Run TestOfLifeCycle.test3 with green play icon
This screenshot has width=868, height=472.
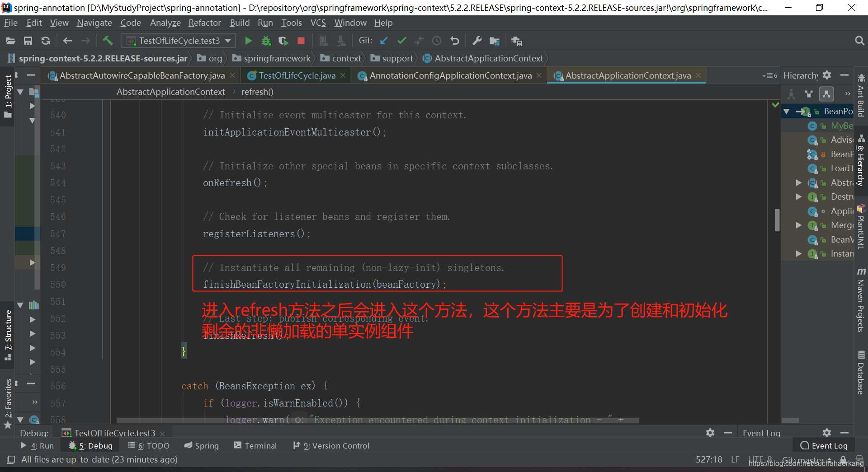(x=248, y=41)
